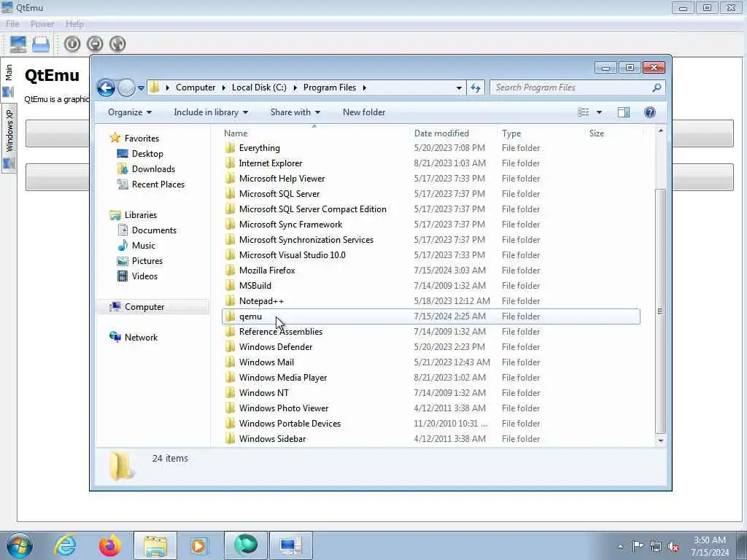Select Pictures library in navigation pane
747x560 pixels.
pos(147,261)
